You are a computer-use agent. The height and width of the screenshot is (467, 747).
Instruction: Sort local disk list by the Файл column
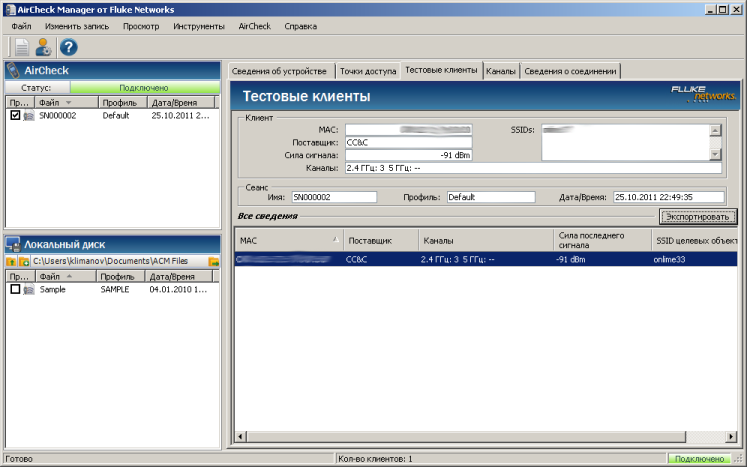66,276
